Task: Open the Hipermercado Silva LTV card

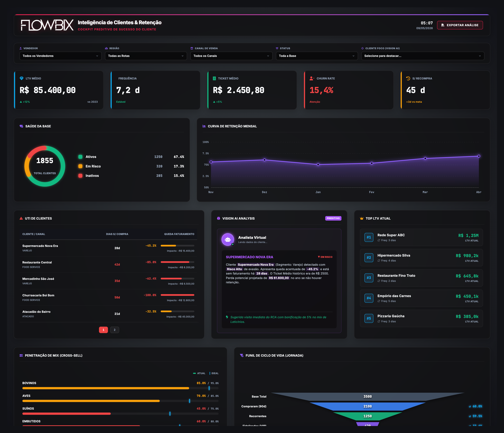Action: 421,258
